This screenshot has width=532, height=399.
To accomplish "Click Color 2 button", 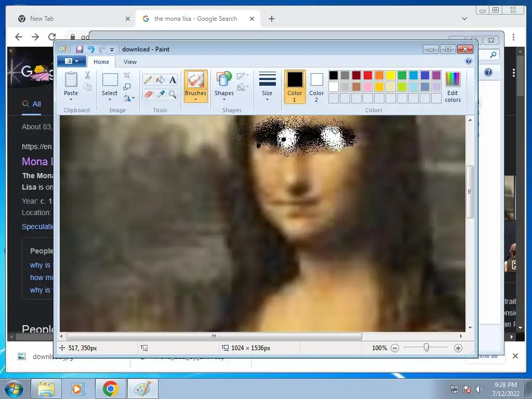I will pyautogui.click(x=316, y=87).
